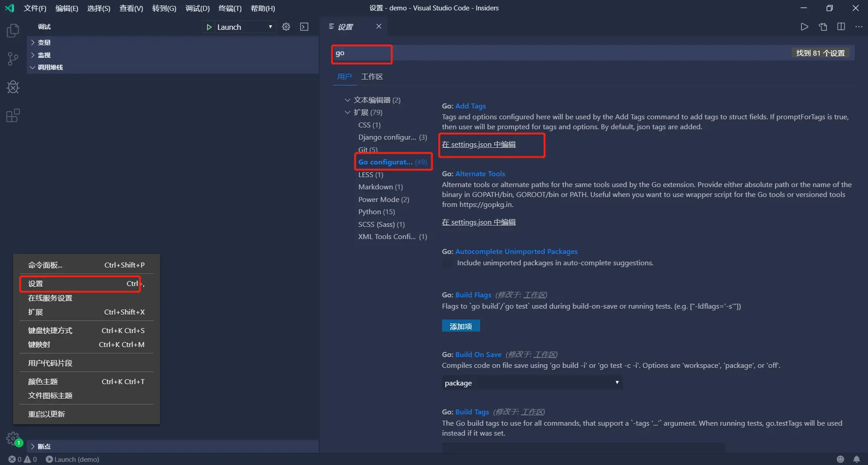Choose 重启以更新 from the manage menu
The width and height of the screenshot is (868, 465).
(x=86, y=414)
